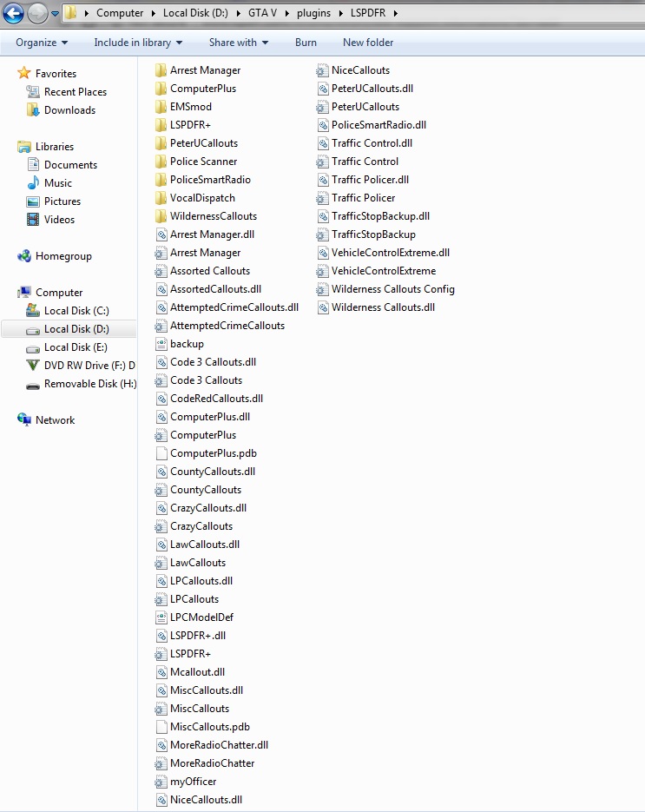
Task: Expand the arrow after plugins in breadcrumb
Action: tap(340, 14)
